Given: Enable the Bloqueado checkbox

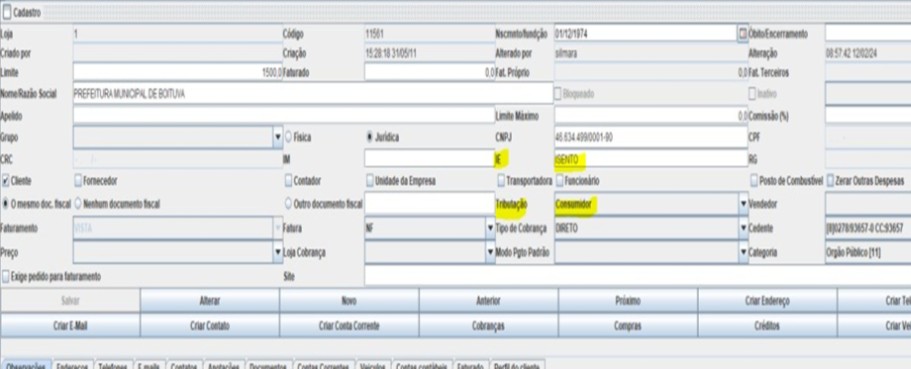Looking at the screenshot, I should [558, 93].
